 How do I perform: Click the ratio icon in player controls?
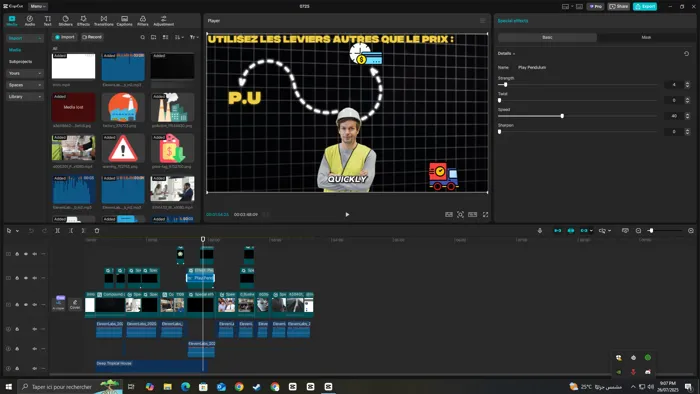pyautogui.click(x=472, y=215)
